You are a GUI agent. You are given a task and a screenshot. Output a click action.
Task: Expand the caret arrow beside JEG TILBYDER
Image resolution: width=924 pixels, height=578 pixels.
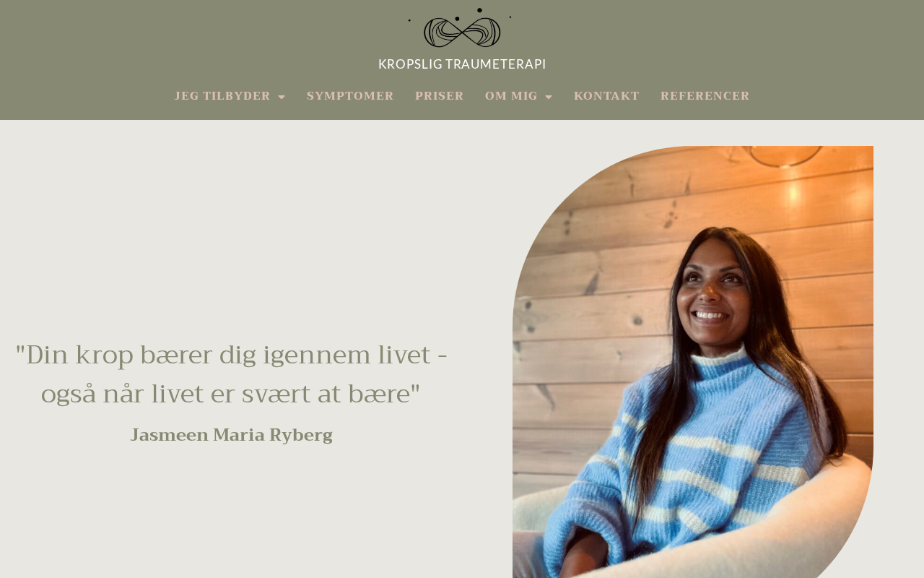[x=282, y=97]
